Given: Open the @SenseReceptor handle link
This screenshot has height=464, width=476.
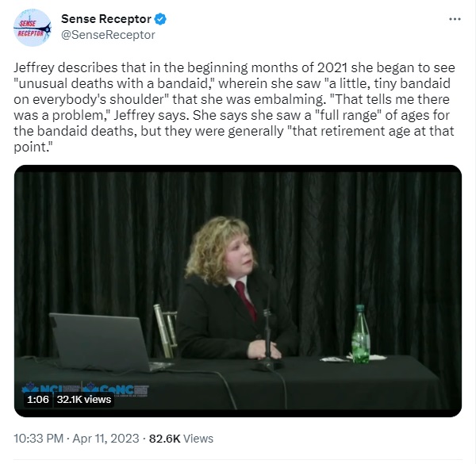Looking at the screenshot, I should click(x=108, y=35).
